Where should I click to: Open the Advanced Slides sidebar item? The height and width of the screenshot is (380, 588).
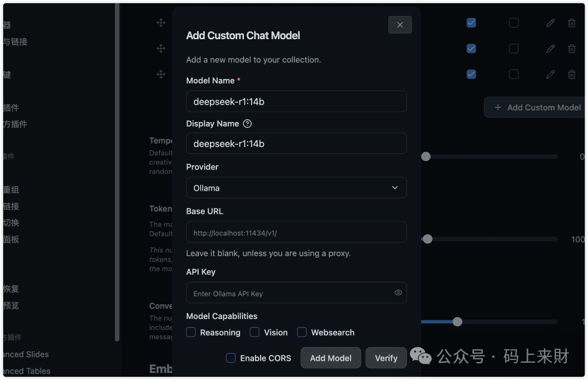tap(26, 354)
